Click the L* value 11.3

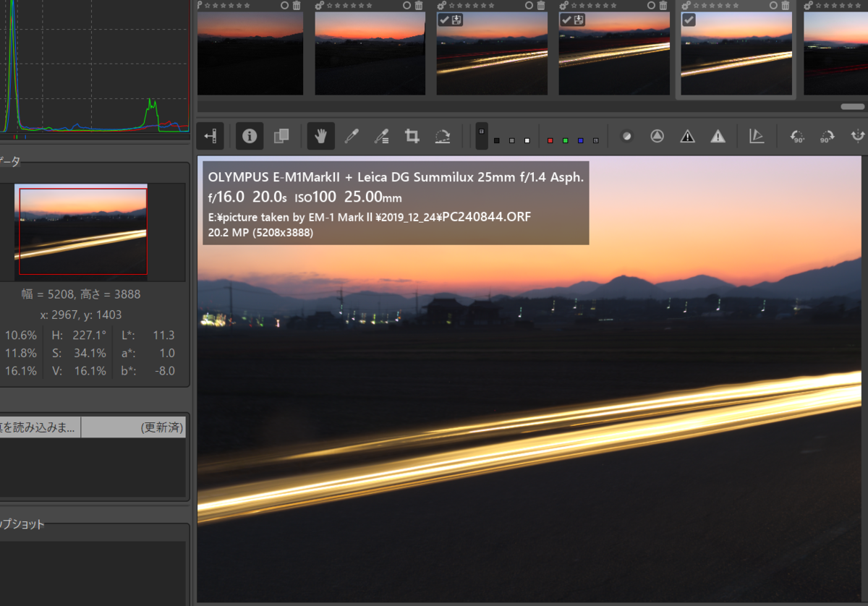pyautogui.click(x=164, y=336)
